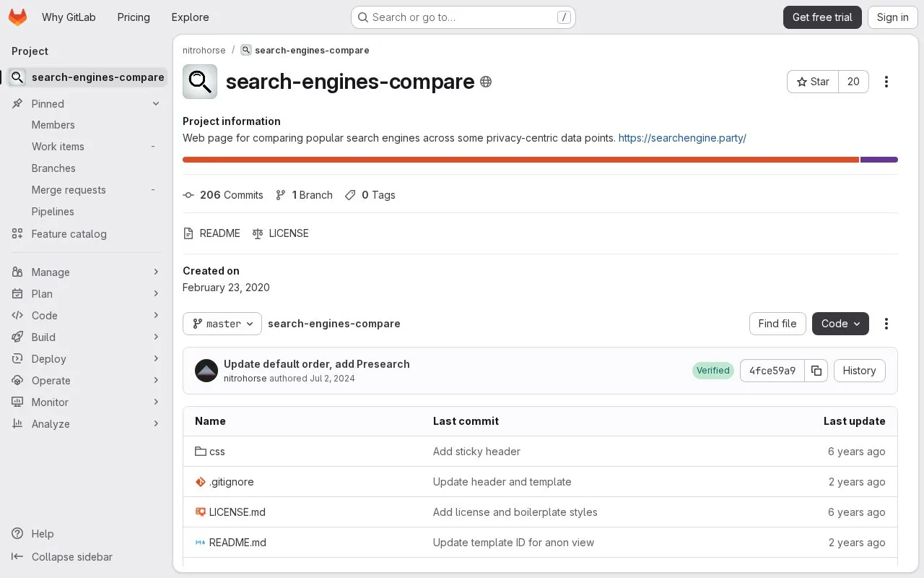Viewport: 924px width, 578px height.
Task: Focus the Search or go to field
Action: (463, 17)
